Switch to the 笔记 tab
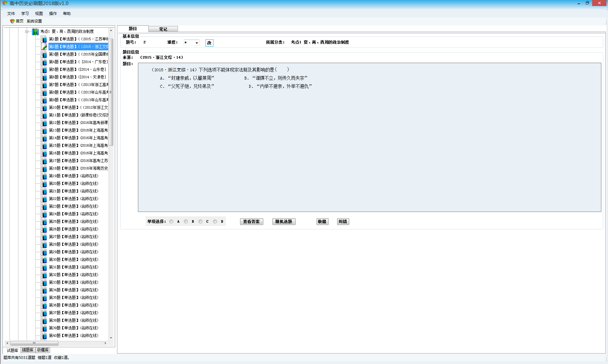The width and height of the screenshot is (608, 364). point(163,29)
